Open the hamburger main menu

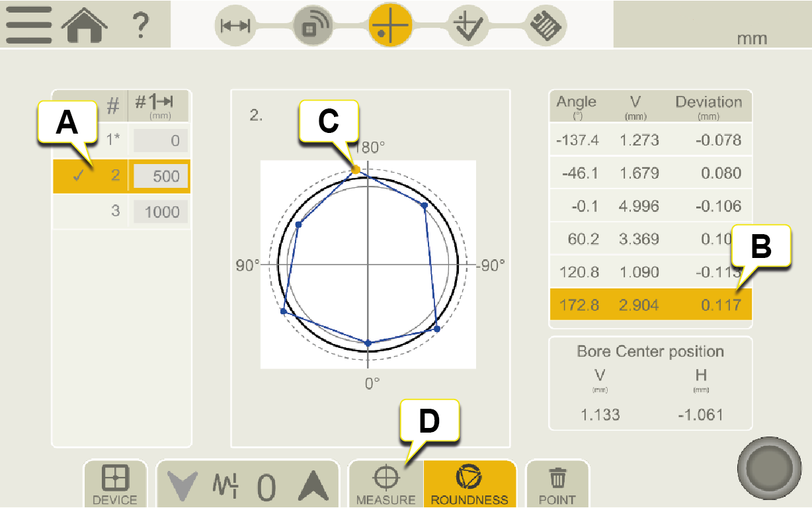pyautogui.click(x=29, y=25)
